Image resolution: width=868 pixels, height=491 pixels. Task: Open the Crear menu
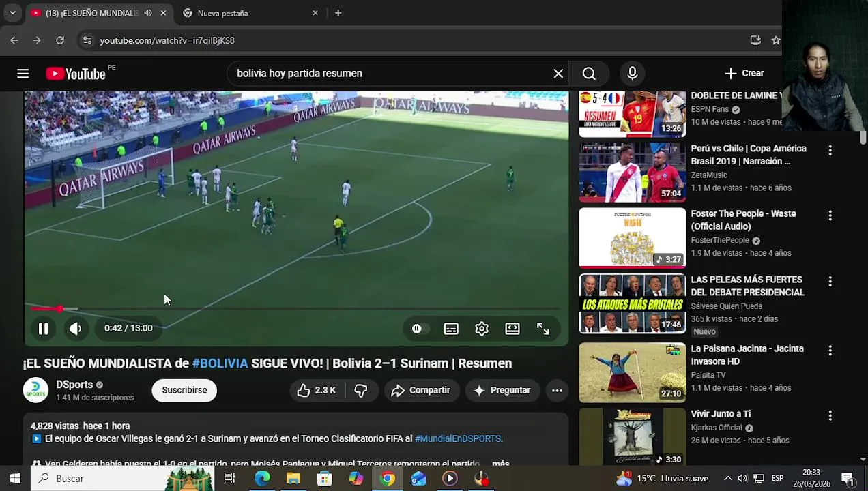(x=744, y=74)
